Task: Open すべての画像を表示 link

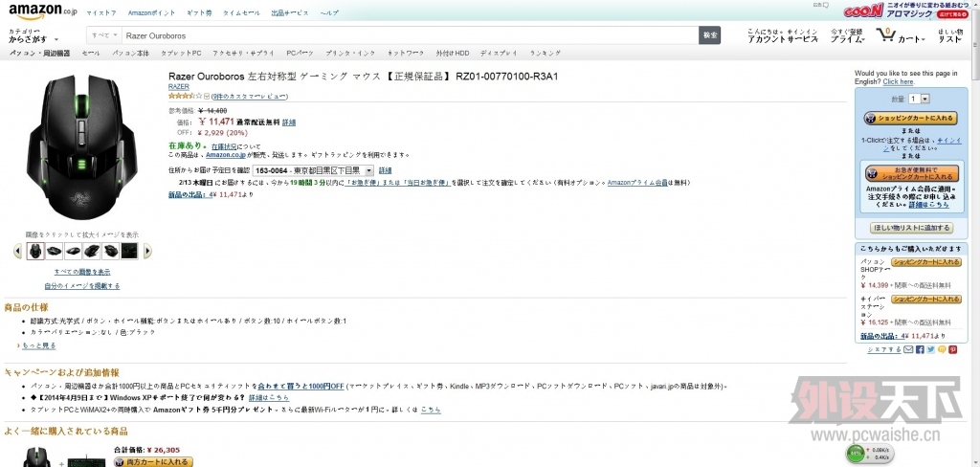Action: pyautogui.click(x=82, y=272)
